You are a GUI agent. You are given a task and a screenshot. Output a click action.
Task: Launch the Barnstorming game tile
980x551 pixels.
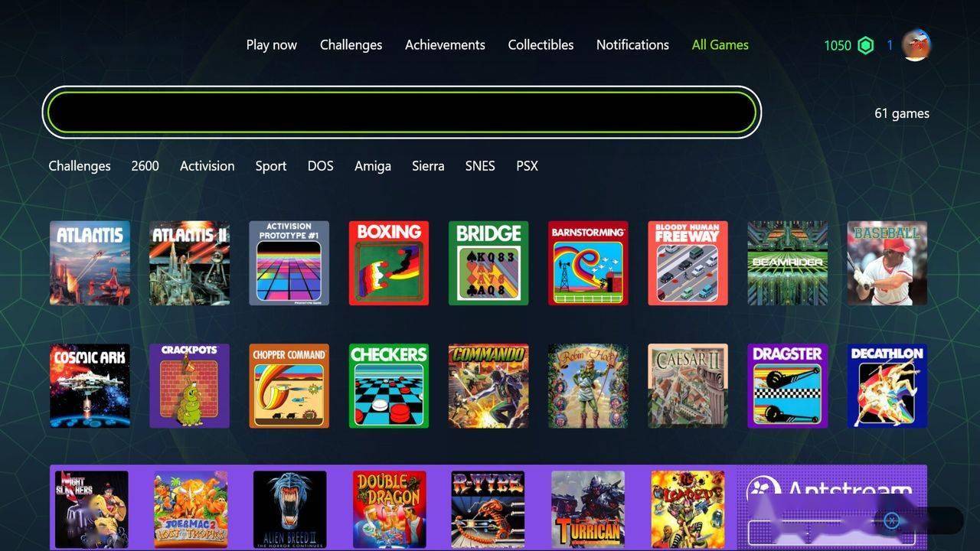588,263
